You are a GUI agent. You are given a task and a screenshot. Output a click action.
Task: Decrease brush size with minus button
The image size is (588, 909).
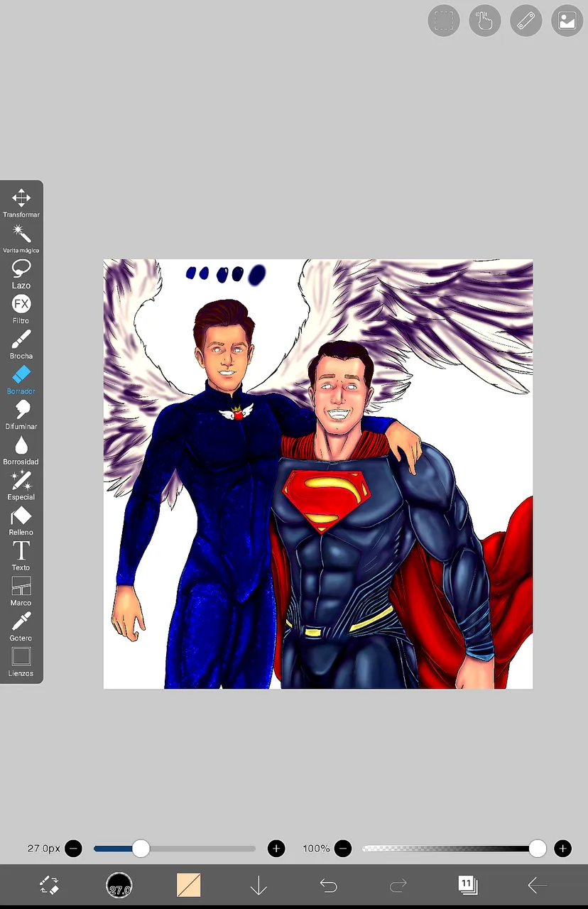pyautogui.click(x=73, y=849)
